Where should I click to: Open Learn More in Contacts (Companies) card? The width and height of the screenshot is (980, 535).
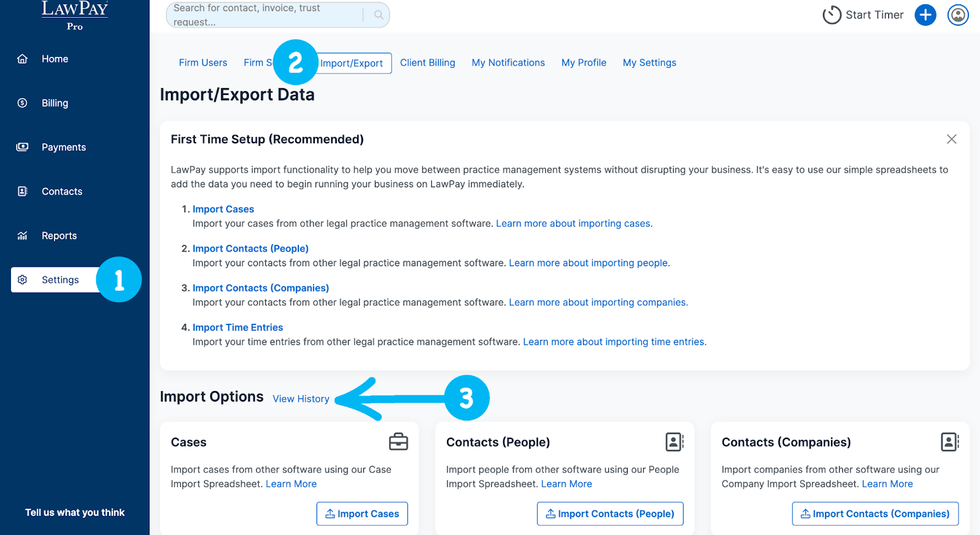pyautogui.click(x=887, y=484)
